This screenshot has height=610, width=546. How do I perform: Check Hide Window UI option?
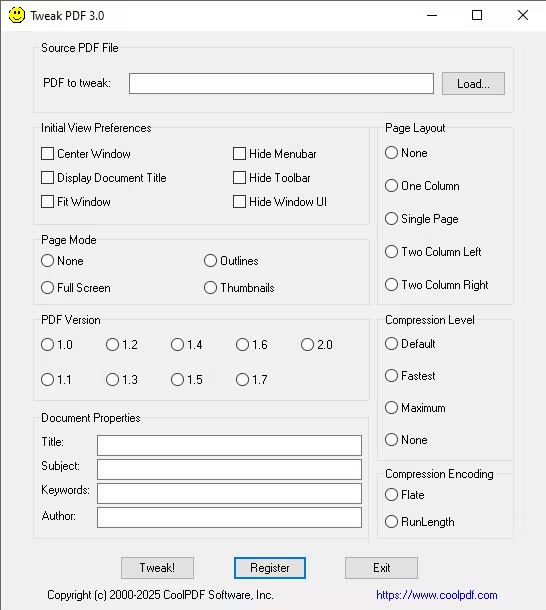click(x=239, y=202)
